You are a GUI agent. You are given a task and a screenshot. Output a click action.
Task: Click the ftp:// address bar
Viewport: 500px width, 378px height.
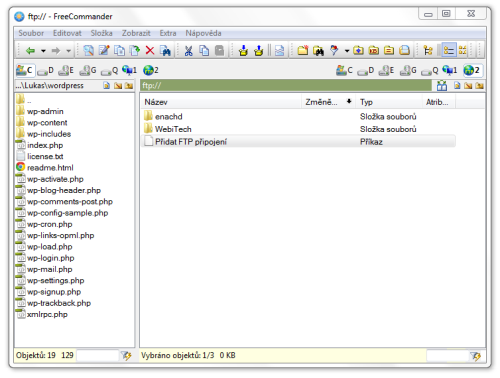(286, 85)
